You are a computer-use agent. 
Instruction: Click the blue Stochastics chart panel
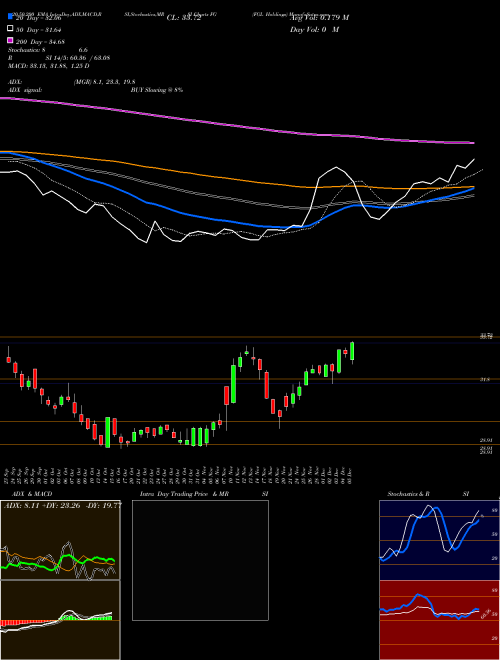(x=439, y=540)
